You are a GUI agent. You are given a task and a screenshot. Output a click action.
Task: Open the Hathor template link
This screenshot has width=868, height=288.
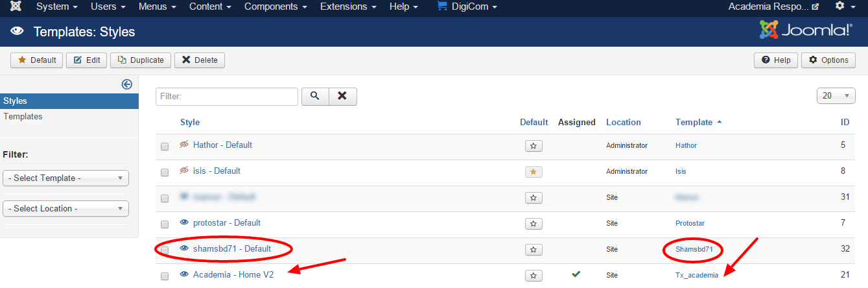coord(686,146)
